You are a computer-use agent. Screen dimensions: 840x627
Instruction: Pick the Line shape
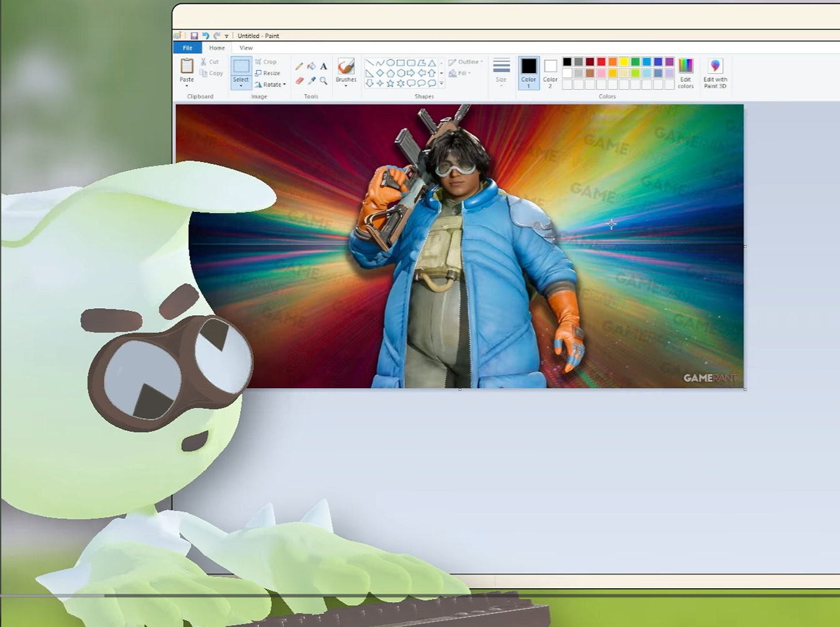pos(369,63)
